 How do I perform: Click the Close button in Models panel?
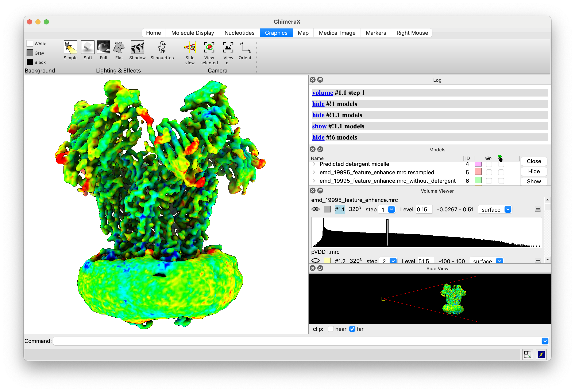(534, 161)
